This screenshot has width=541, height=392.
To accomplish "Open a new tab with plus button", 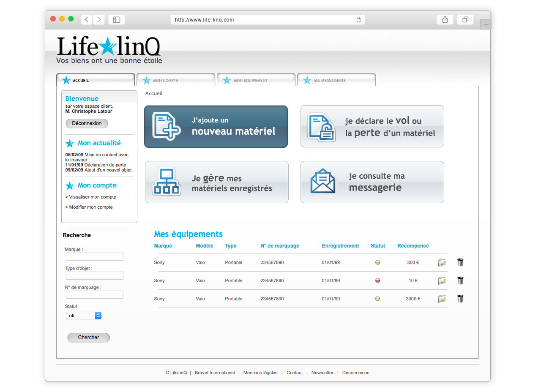I will (486, 24).
